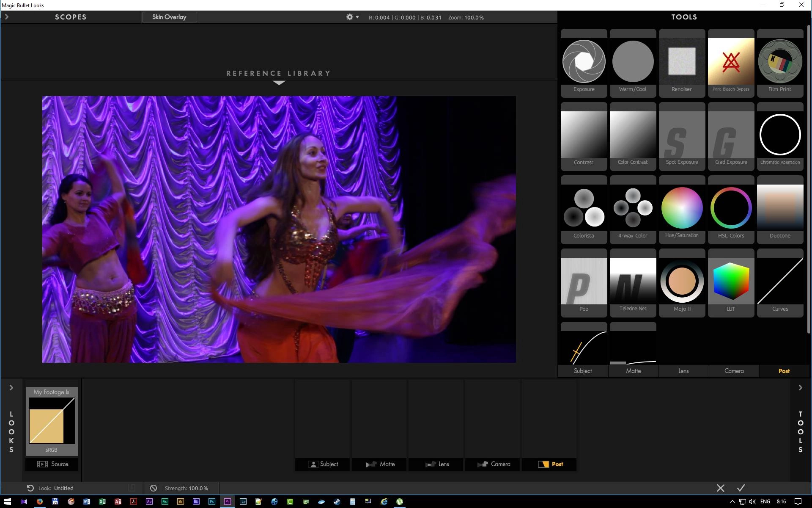Pick the Curves tool
This screenshot has height=508, width=812.
pos(780,283)
